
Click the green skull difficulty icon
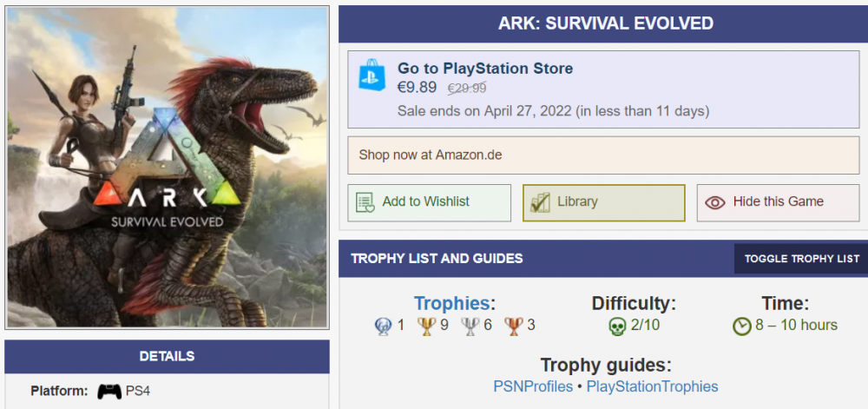(617, 326)
